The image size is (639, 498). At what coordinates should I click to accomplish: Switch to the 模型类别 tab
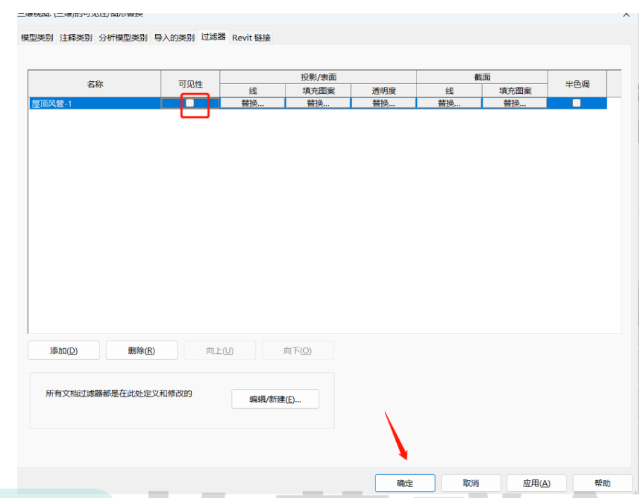tap(37, 38)
